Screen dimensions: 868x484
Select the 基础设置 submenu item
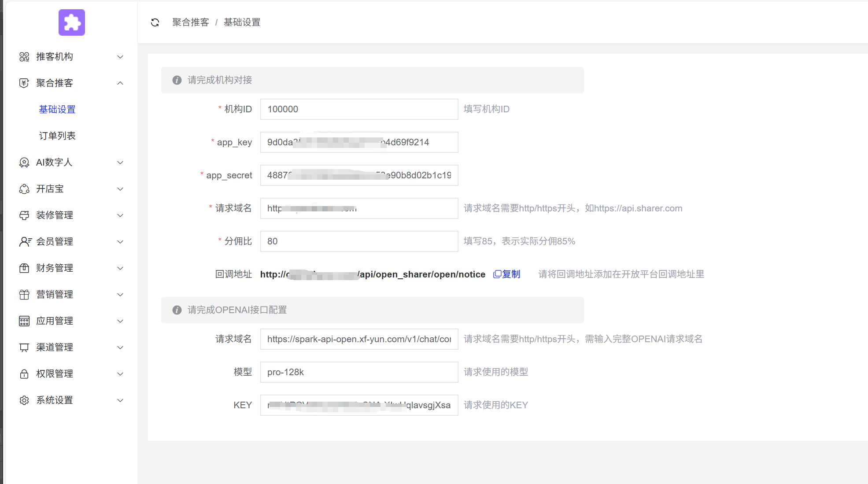pyautogui.click(x=57, y=109)
